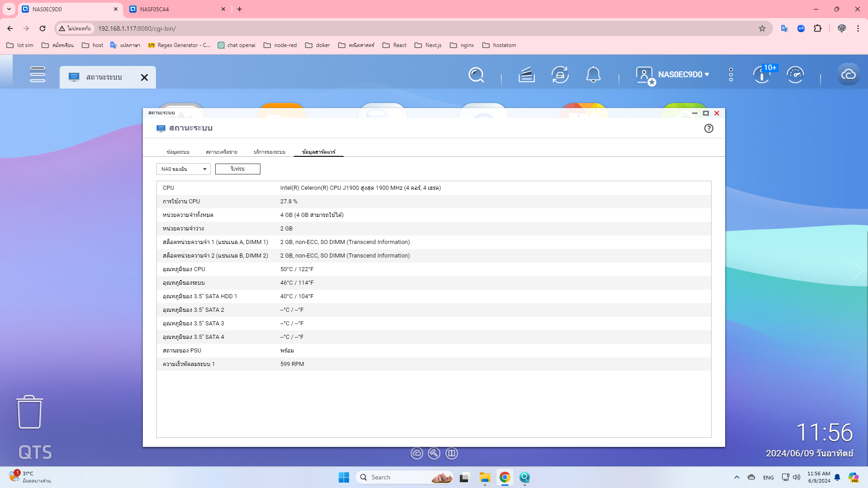This screenshot has width=868, height=488.
Task: Open the info icon with 10+ badge
Action: 762,75
